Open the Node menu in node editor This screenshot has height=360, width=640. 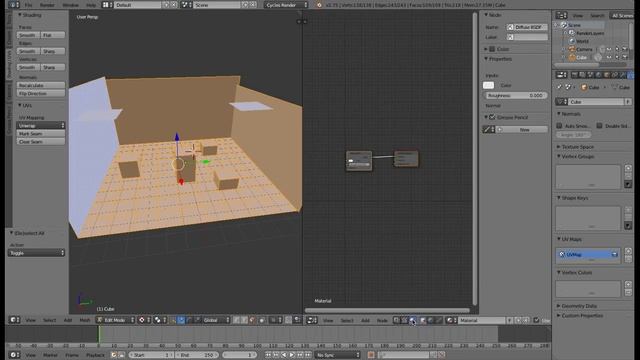pyautogui.click(x=382, y=320)
